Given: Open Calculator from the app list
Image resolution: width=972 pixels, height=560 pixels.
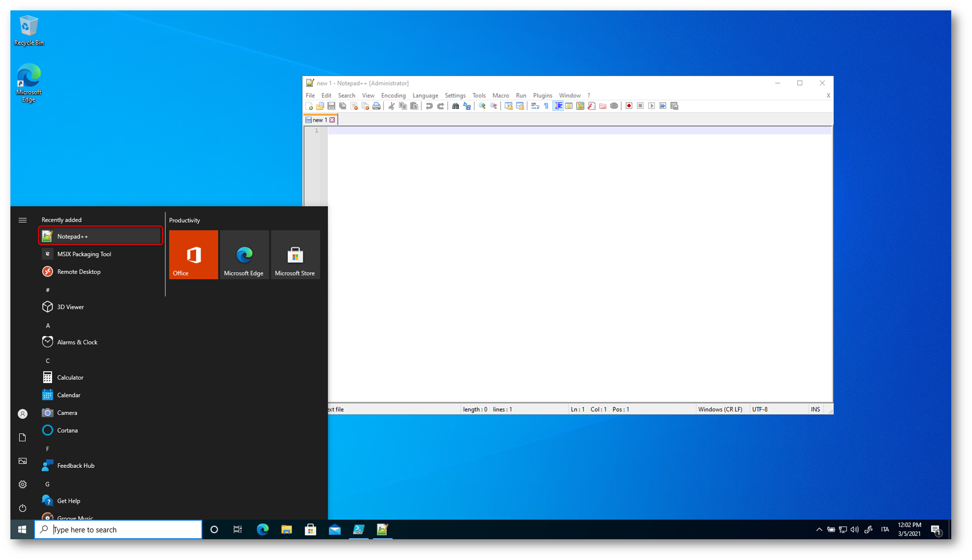Looking at the screenshot, I should pos(100,378).
